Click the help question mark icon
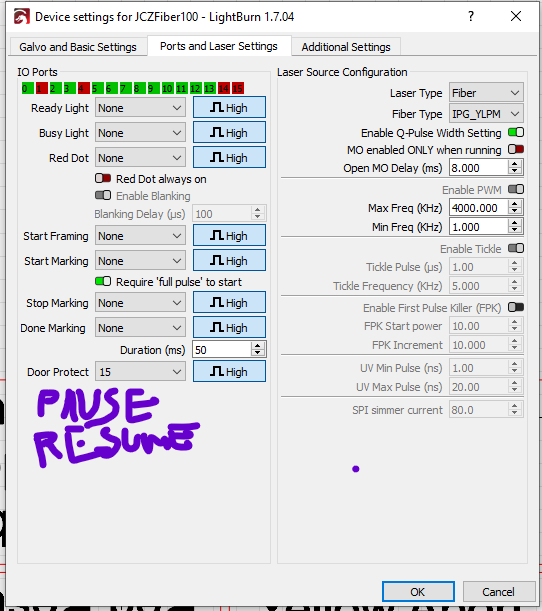This screenshot has width=542, height=611. [471, 16]
